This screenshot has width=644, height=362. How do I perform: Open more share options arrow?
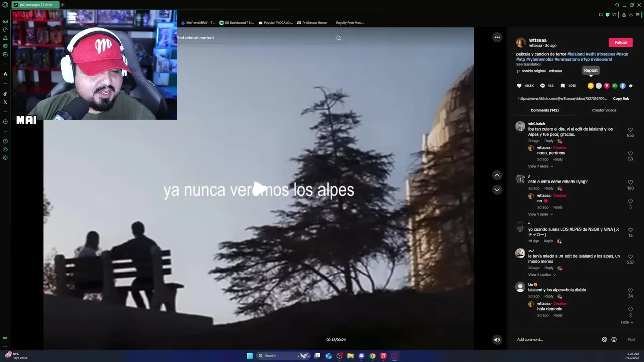[x=631, y=86]
